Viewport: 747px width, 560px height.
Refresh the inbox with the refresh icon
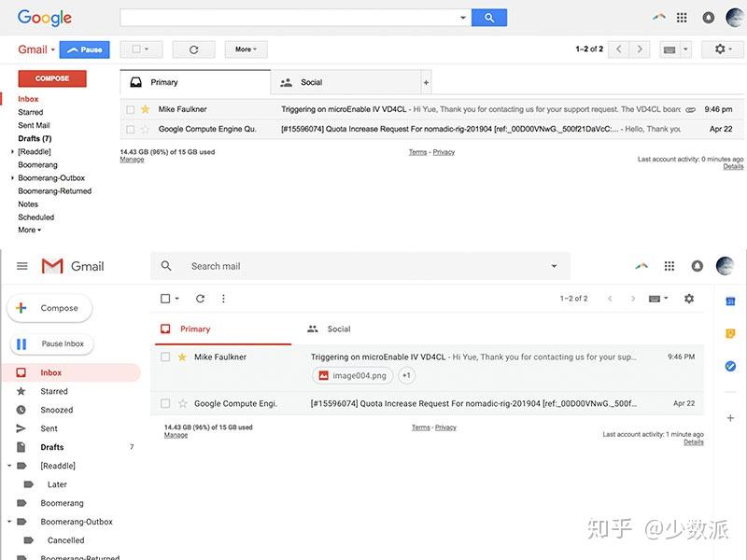click(200, 298)
